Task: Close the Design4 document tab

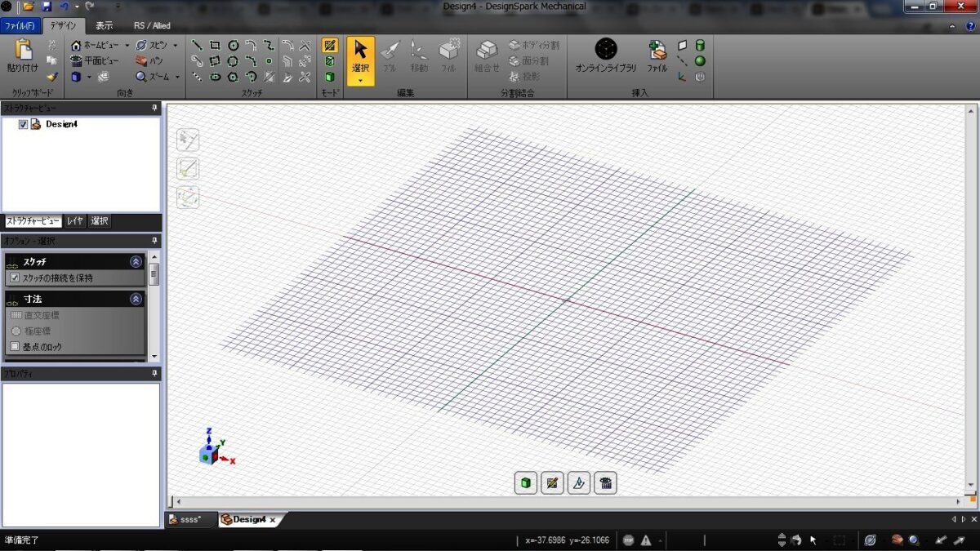Action: (273, 520)
